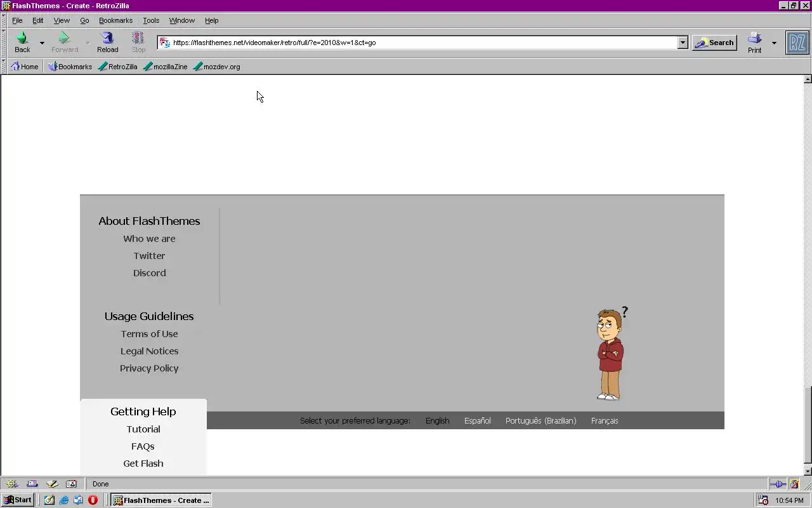Expand the URL bar history dropdown

(683, 43)
